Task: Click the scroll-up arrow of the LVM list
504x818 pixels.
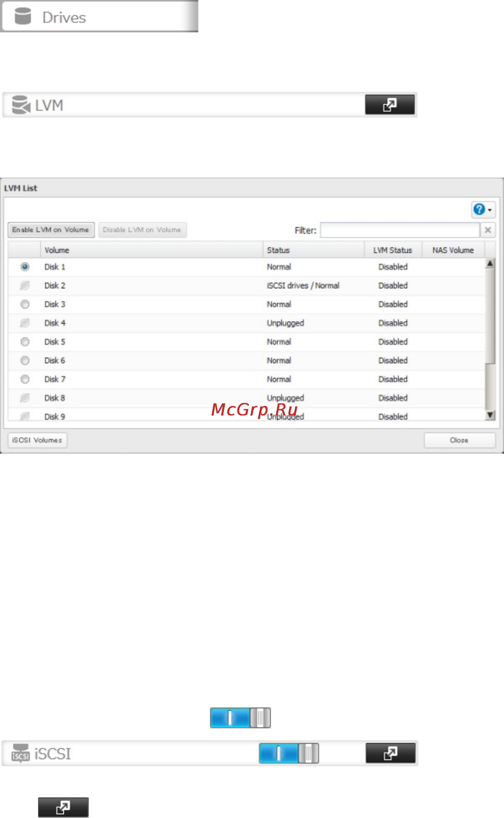Action: (490, 263)
